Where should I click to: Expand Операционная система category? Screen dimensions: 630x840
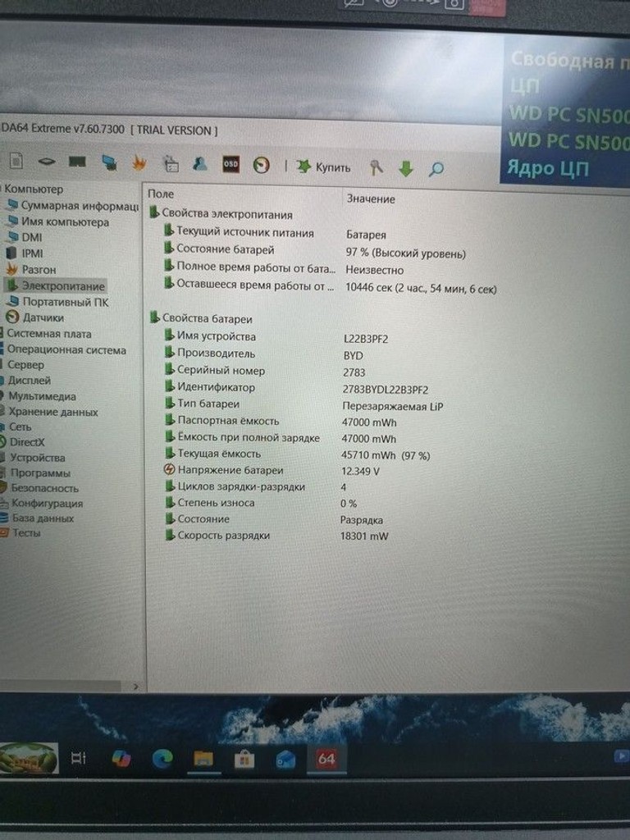pyautogui.click(x=66, y=349)
